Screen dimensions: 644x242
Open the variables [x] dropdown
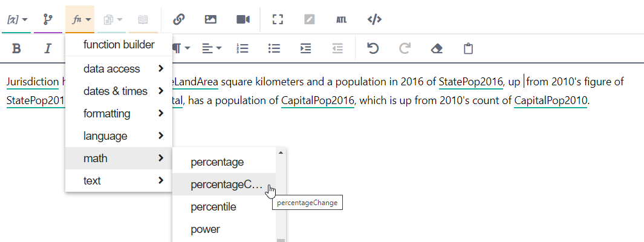(x=16, y=19)
